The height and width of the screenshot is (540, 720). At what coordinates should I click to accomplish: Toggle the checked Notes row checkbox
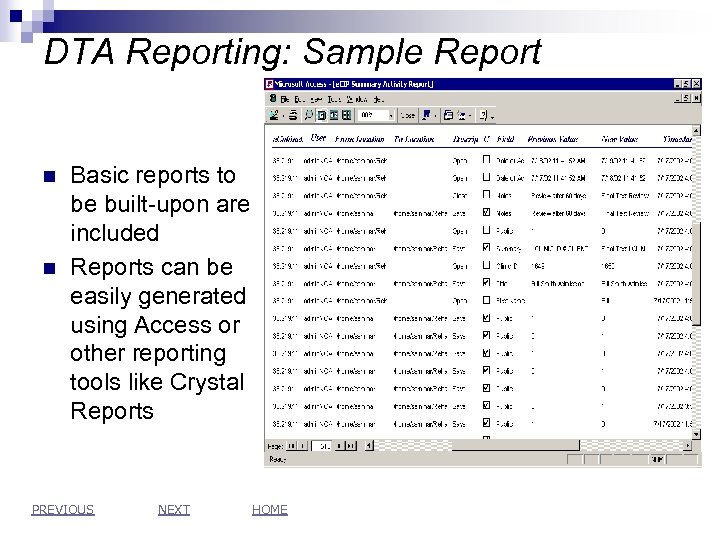click(x=486, y=212)
